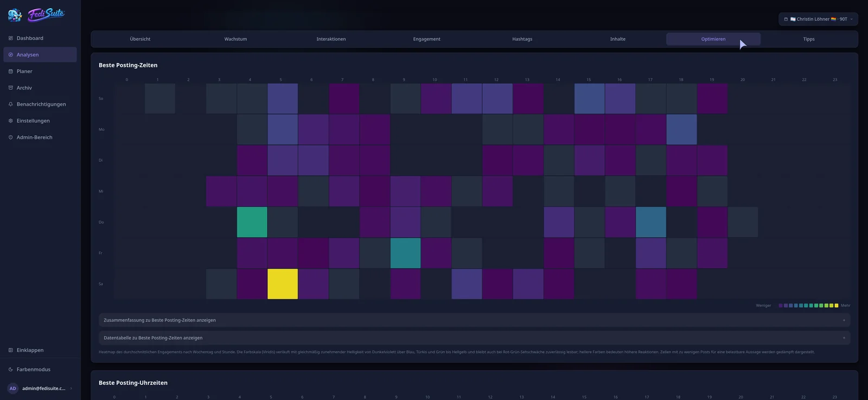Expand Zusammenfassung zu Beste Posting-Zeiten

point(474,320)
